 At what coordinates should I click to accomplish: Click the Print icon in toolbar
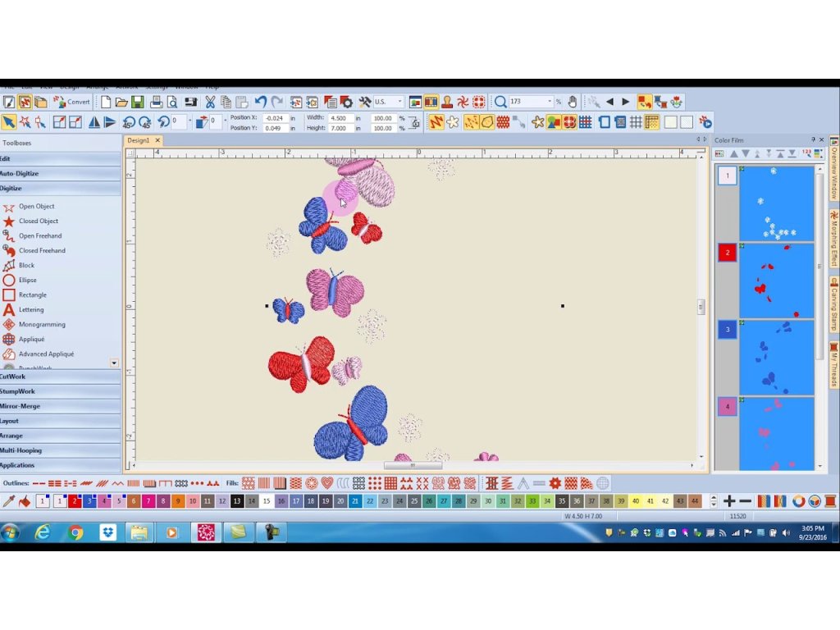[x=155, y=102]
